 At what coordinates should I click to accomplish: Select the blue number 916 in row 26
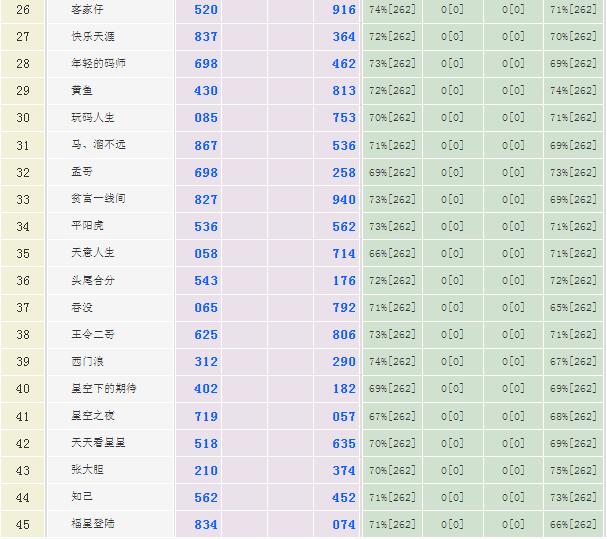click(344, 10)
